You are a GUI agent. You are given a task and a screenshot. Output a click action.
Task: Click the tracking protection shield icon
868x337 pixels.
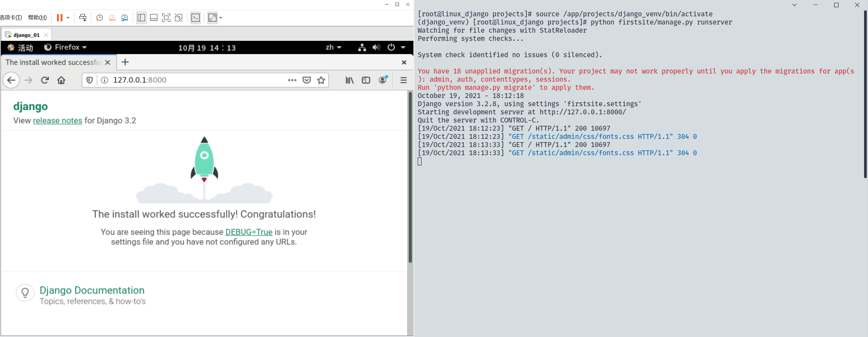[89, 80]
